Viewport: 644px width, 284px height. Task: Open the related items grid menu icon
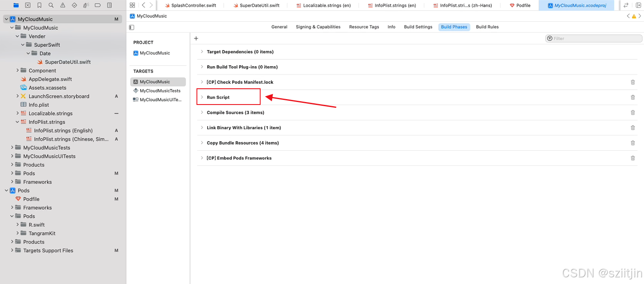(132, 5)
